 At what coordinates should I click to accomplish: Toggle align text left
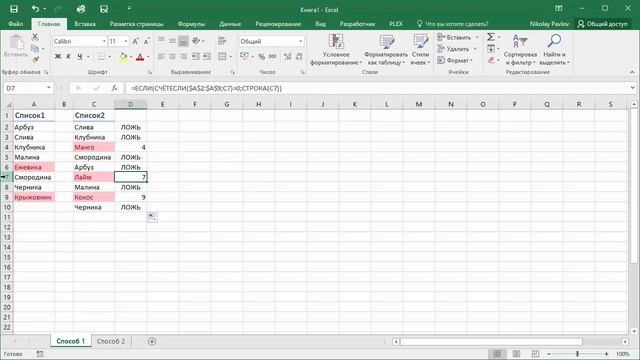coord(162,57)
